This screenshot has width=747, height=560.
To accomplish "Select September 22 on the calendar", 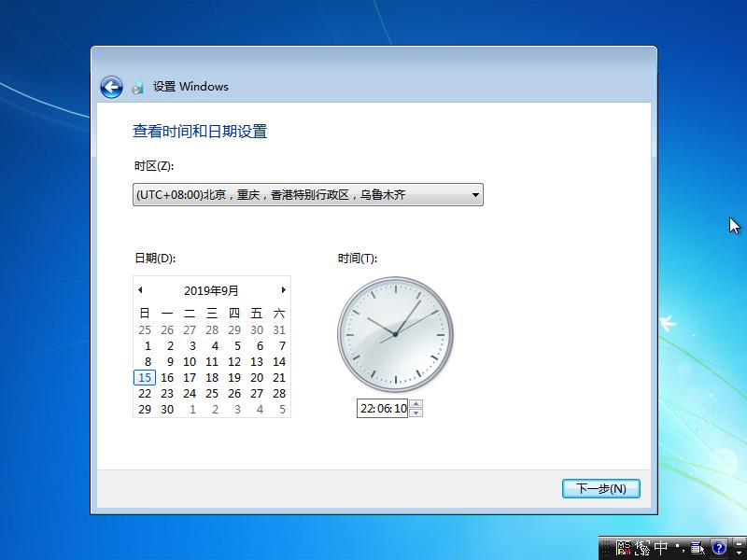I will 145,394.
